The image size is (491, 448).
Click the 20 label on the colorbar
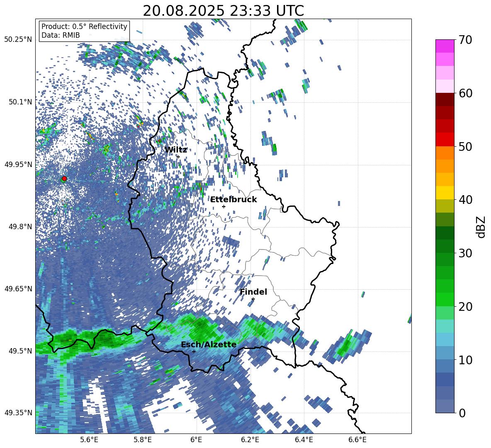point(465,306)
